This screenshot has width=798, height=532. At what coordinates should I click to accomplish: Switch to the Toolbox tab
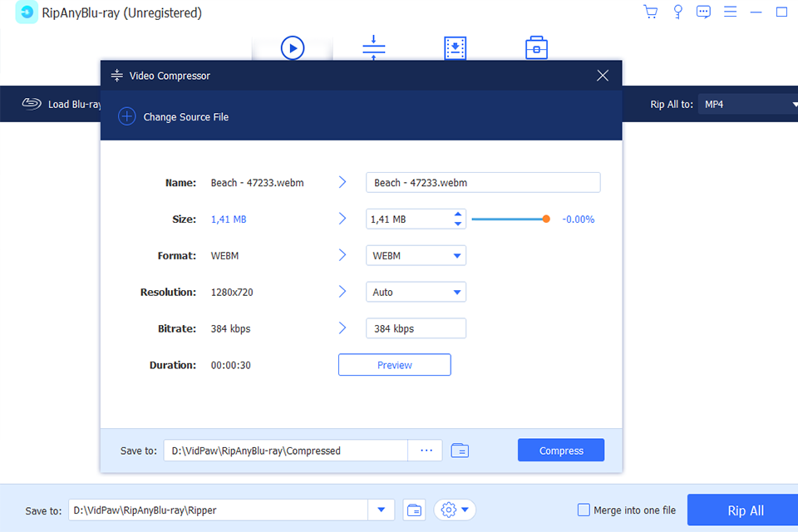pos(536,48)
